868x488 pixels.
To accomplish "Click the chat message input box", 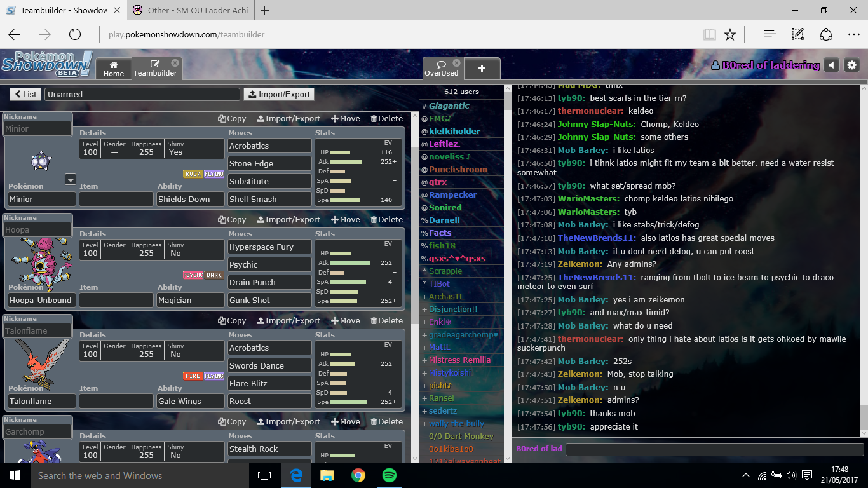I will pos(713,449).
